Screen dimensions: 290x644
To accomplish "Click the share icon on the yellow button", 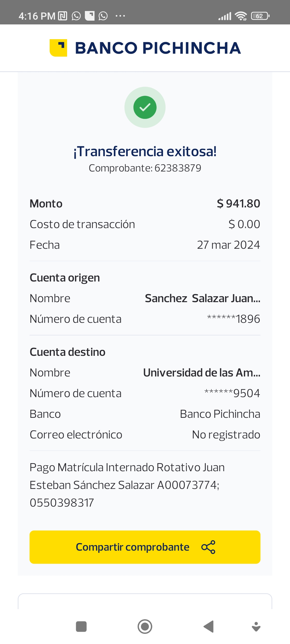I will 208,547.
